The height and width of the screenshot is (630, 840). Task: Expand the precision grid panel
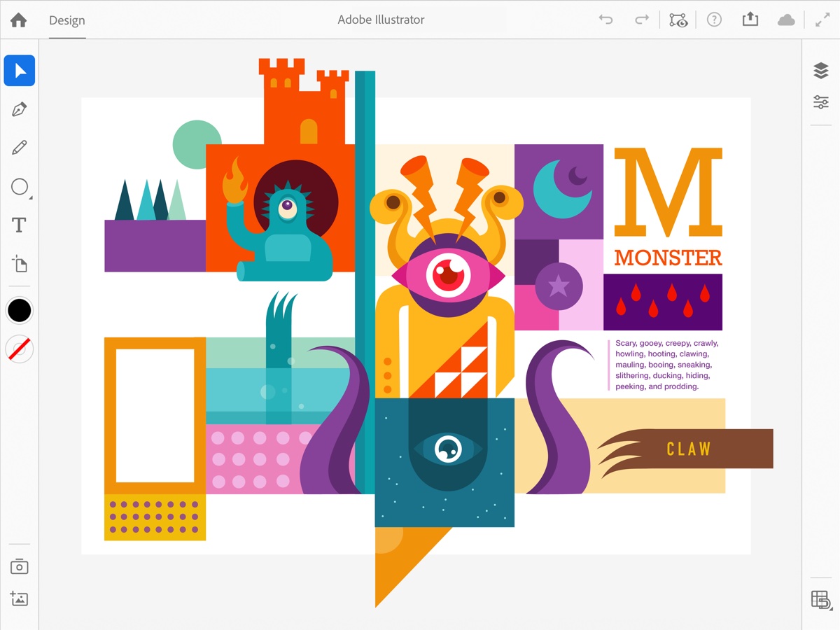[820, 600]
